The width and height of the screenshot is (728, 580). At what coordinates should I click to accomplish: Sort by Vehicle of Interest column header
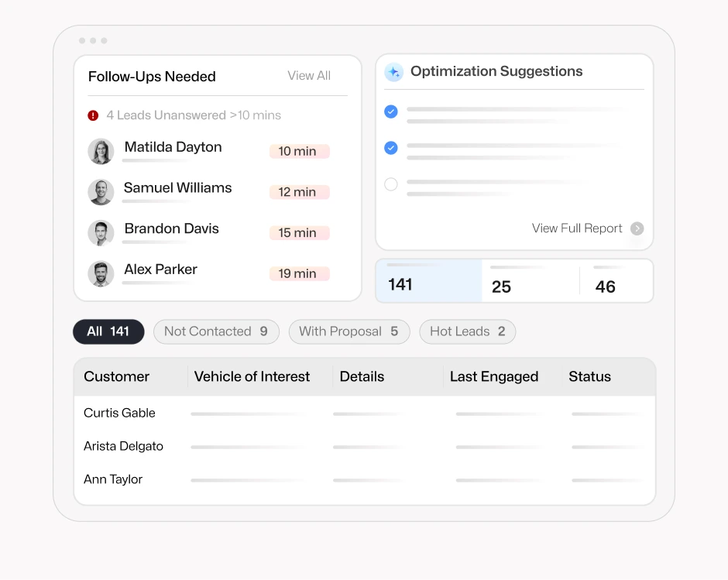(252, 376)
